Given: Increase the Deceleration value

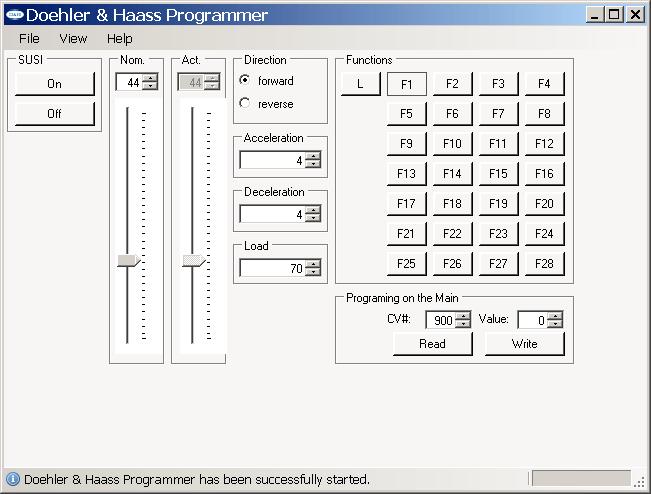Looking at the screenshot, I should pyautogui.click(x=313, y=210).
